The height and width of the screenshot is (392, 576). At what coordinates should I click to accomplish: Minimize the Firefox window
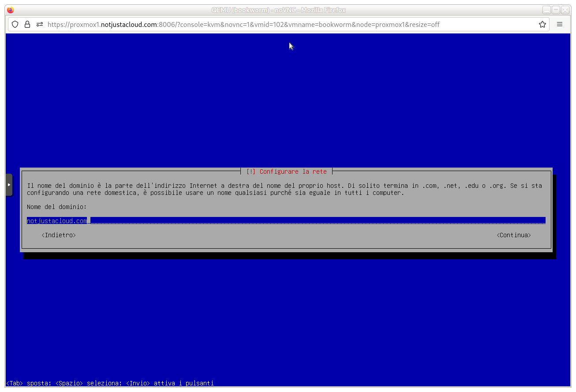click(x=546, y=10)
